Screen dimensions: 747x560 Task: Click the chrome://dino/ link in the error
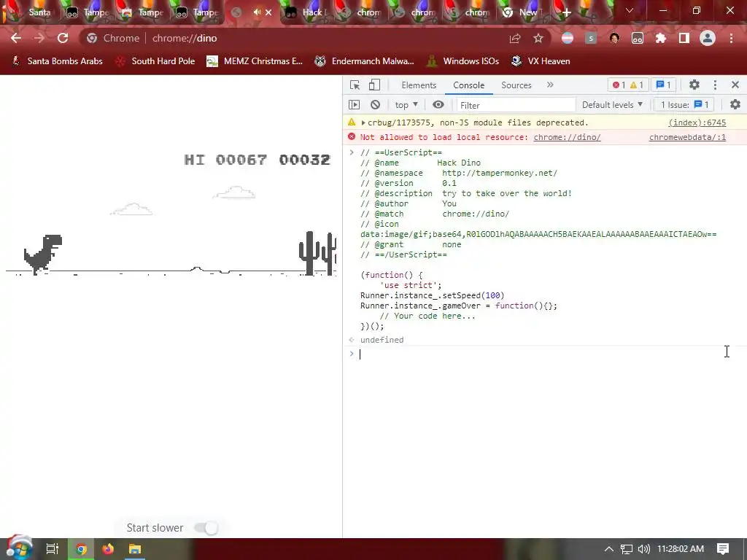[x=567, y=137]
